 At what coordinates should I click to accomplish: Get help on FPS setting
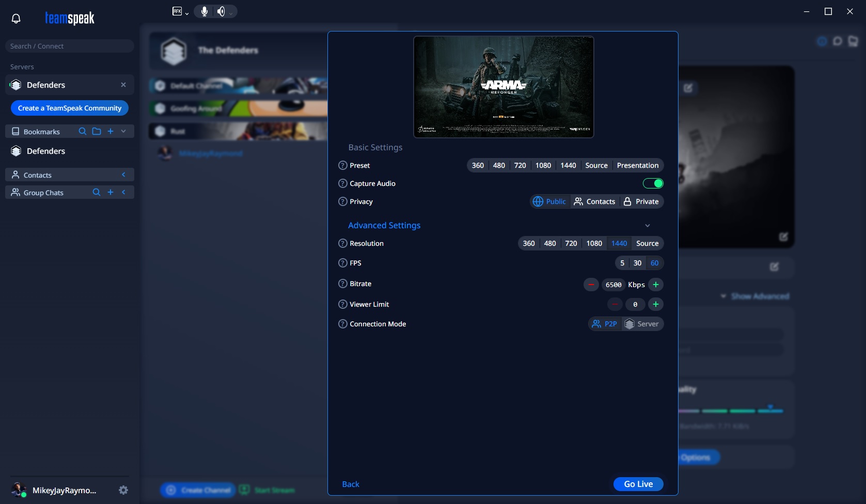pos(342,263)
